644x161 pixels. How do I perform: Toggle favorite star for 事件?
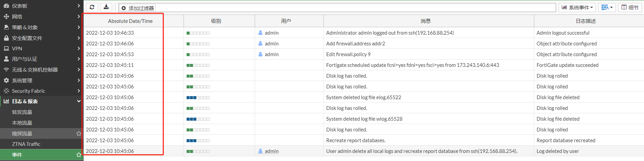[x=79, y=155]
